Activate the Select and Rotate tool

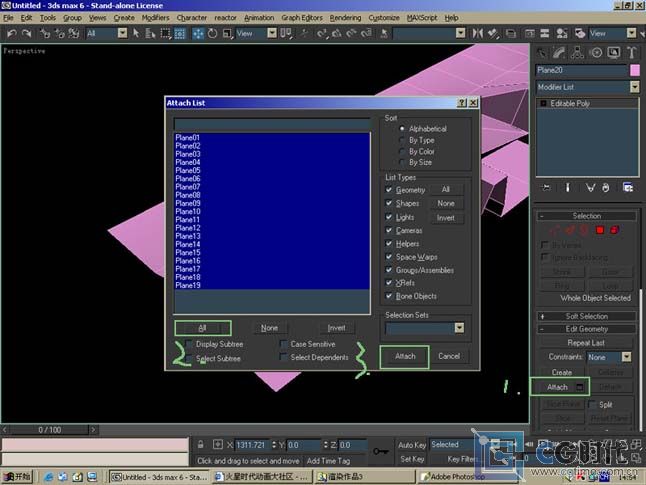click(213, 33)
